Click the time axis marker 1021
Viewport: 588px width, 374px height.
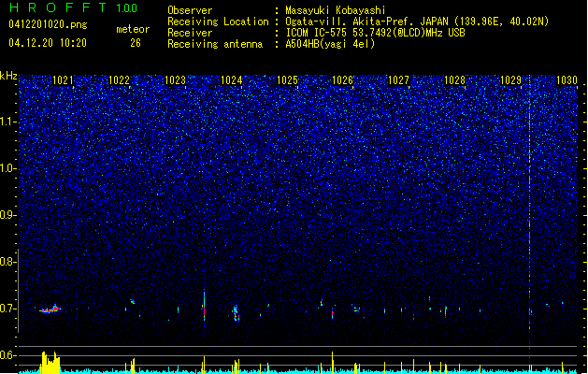63,80
